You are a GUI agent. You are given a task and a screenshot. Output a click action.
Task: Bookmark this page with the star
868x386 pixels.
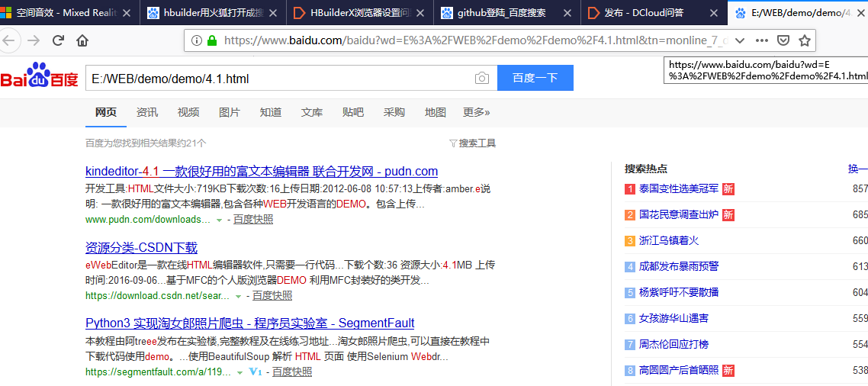pyautogui.click(x=805, y=40)
